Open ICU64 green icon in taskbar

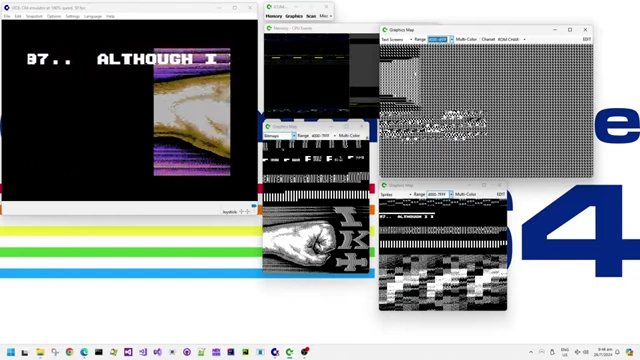[x=289, y=352]
